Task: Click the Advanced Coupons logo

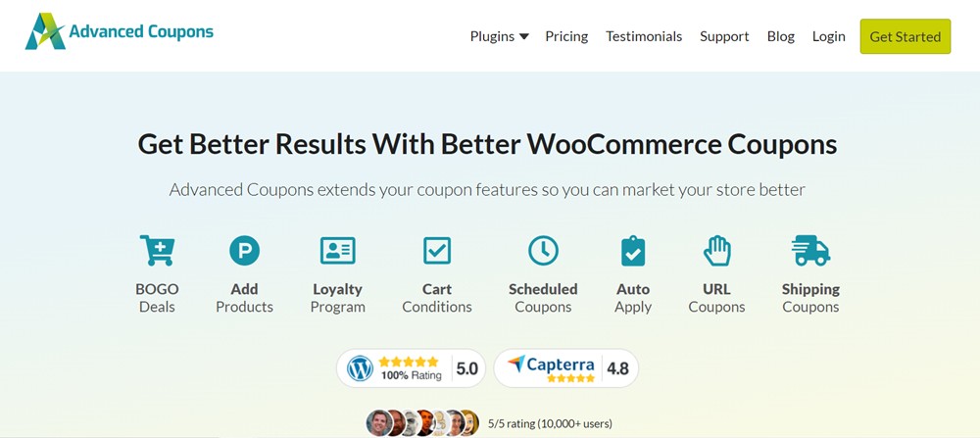Action: [120, 32]
